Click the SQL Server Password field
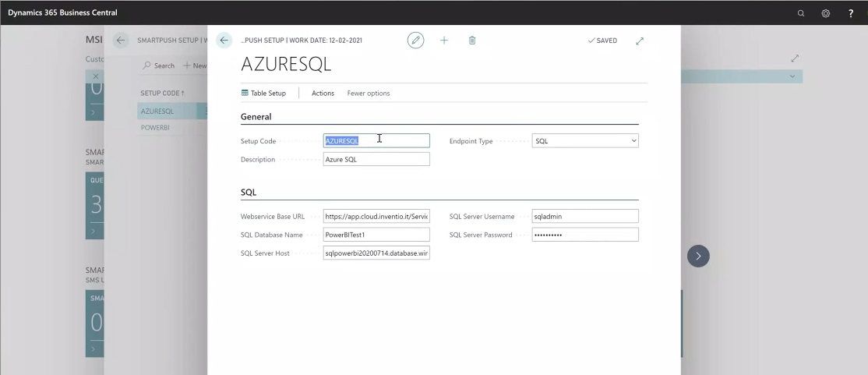 (585, 235)
